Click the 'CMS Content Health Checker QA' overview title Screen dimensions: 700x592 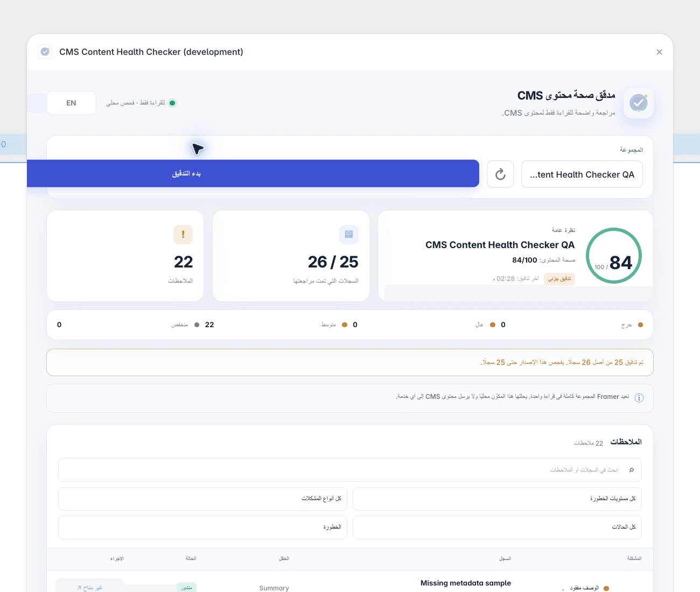click(500, 245)
